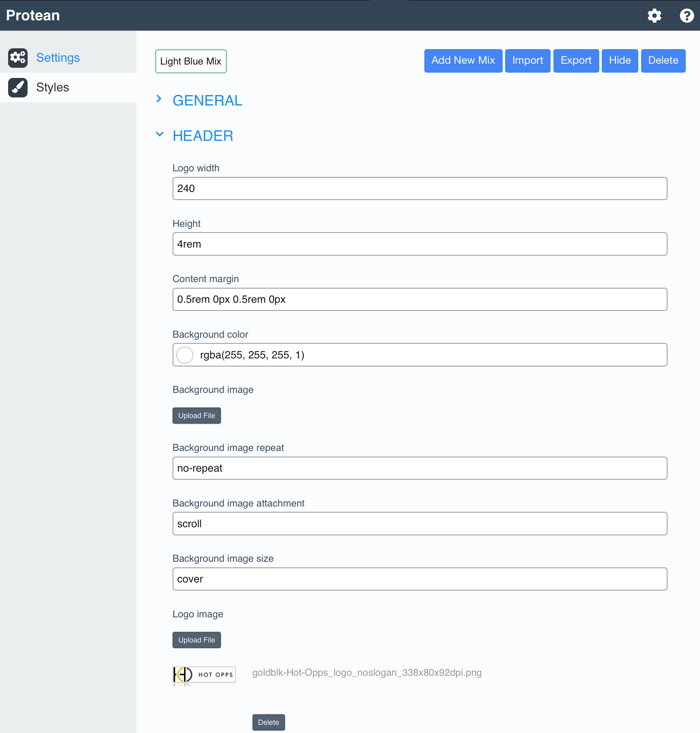Click the Hot Opps logo thumbnail
This screenshot has height=733, width=700.
coord(204,675)
